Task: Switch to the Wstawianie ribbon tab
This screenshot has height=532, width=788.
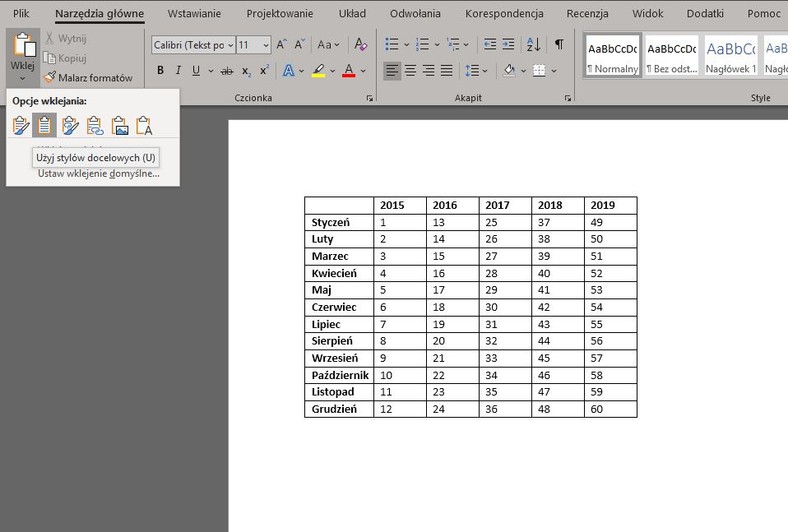Action: 194,14
